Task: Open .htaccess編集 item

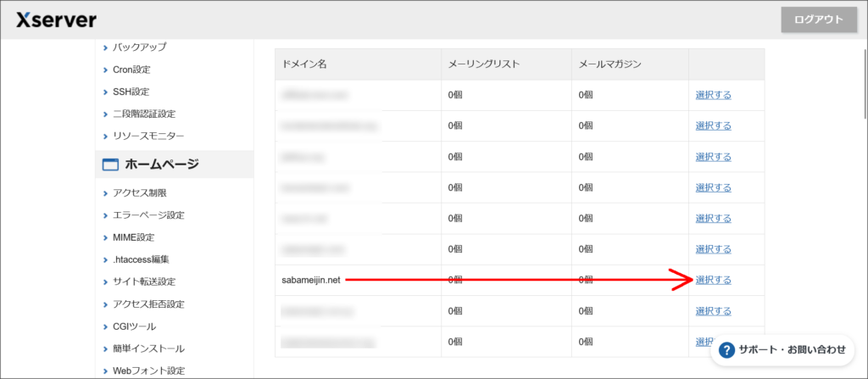Action: pyautogui.click(x=141, y=259)
